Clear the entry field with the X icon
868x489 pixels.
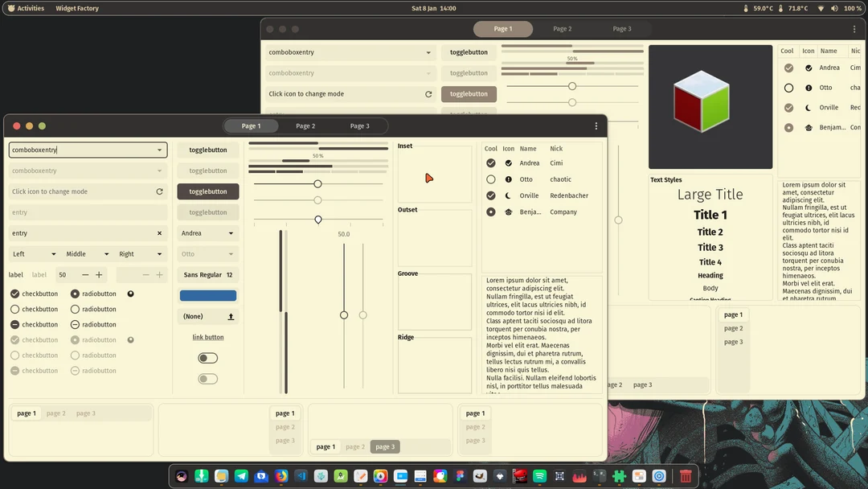pos(159,233)
